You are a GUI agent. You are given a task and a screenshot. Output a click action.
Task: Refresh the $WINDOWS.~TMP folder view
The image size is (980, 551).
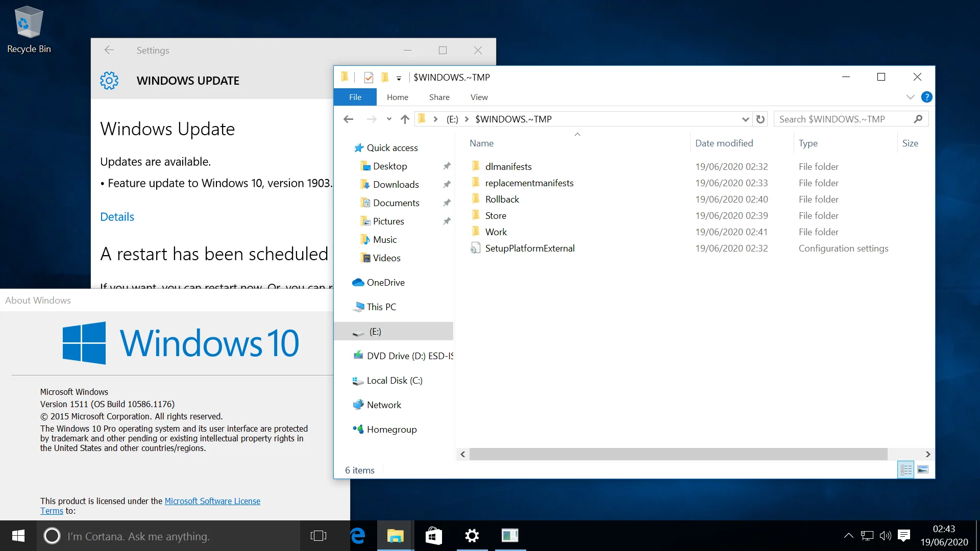(x=761, y=119)
